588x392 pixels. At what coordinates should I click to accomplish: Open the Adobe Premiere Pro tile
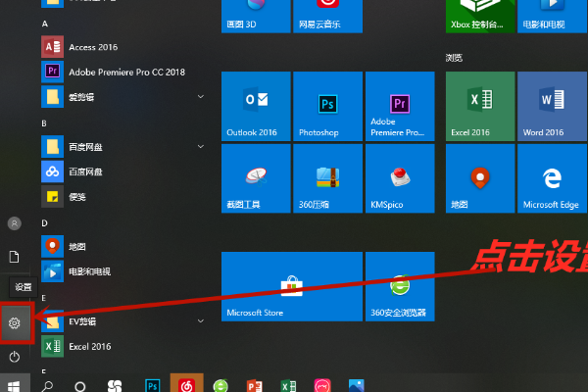(x=400, y=106)
